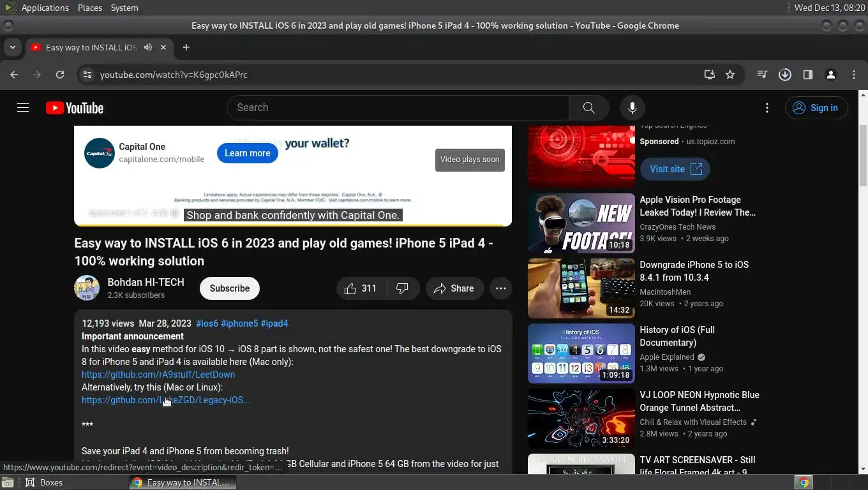The height and width of the screenshot is (490, 868).
Task: Open Downgrade iPhone 5 video thumbnail
Action: 581,288
